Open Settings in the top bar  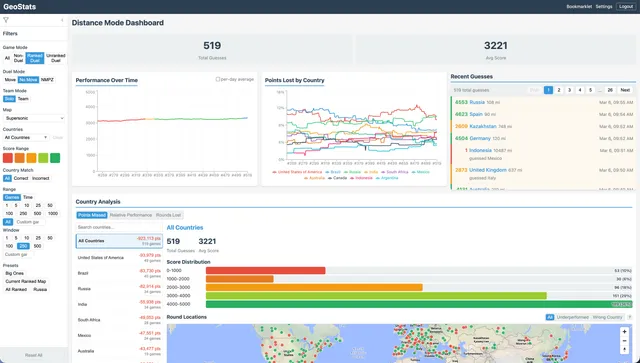(604, 7)
